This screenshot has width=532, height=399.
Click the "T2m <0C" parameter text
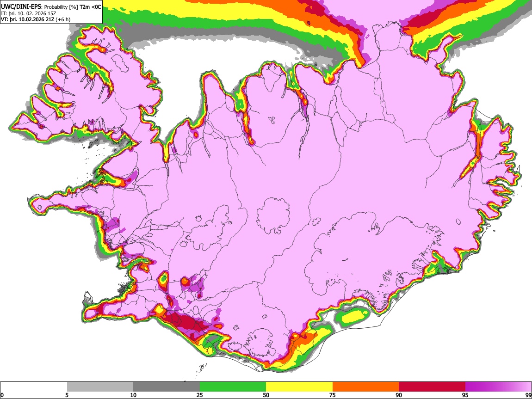90,7
